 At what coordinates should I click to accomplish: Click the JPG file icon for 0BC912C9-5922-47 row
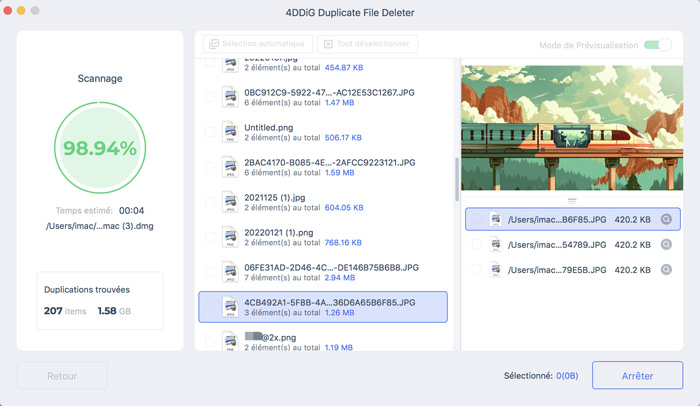(x=230, y=97)
